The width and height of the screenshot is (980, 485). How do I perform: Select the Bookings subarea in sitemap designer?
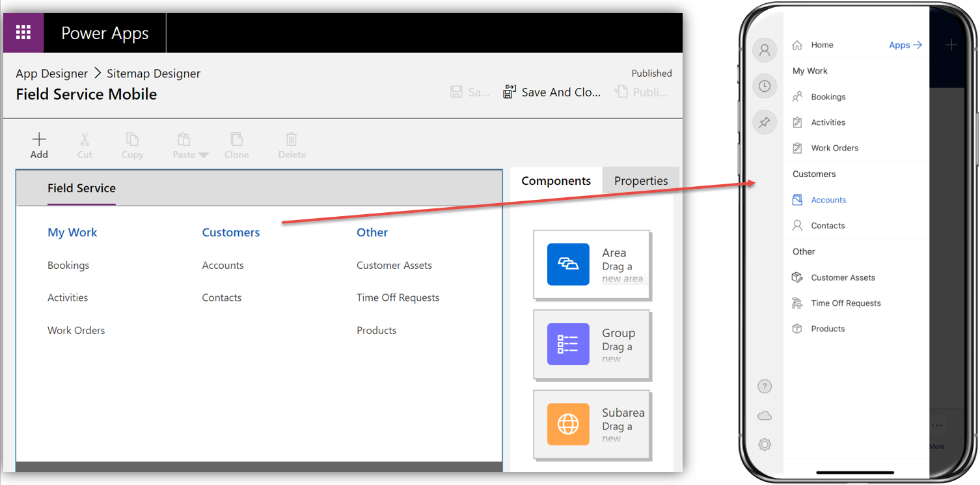pyautogui.click(x=68, y=266)
